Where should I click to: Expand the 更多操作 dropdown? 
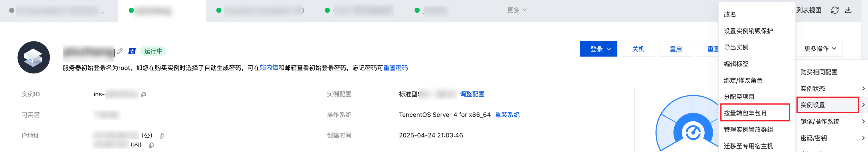click(820, 49)
